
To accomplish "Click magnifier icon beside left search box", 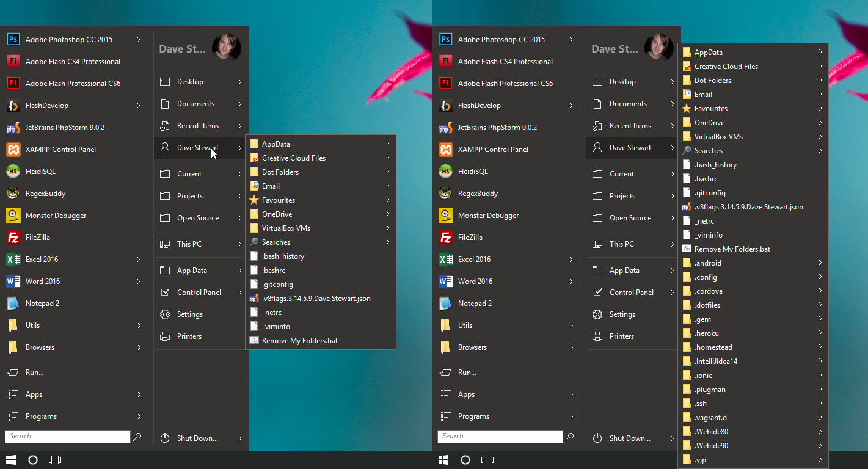I will point(137,437).
